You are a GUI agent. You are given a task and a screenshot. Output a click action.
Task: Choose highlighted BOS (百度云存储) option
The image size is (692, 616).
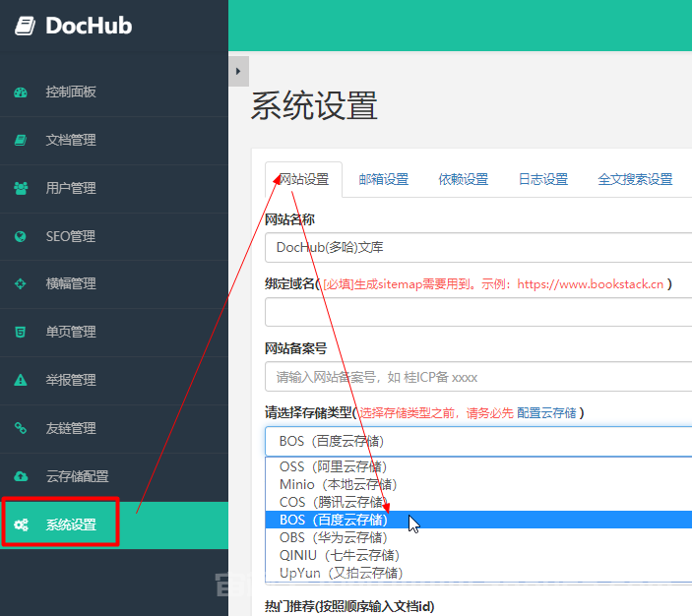(478, 520)
